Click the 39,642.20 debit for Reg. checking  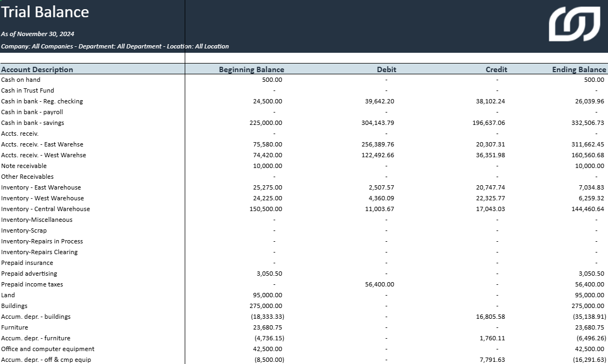coord(379,101)
